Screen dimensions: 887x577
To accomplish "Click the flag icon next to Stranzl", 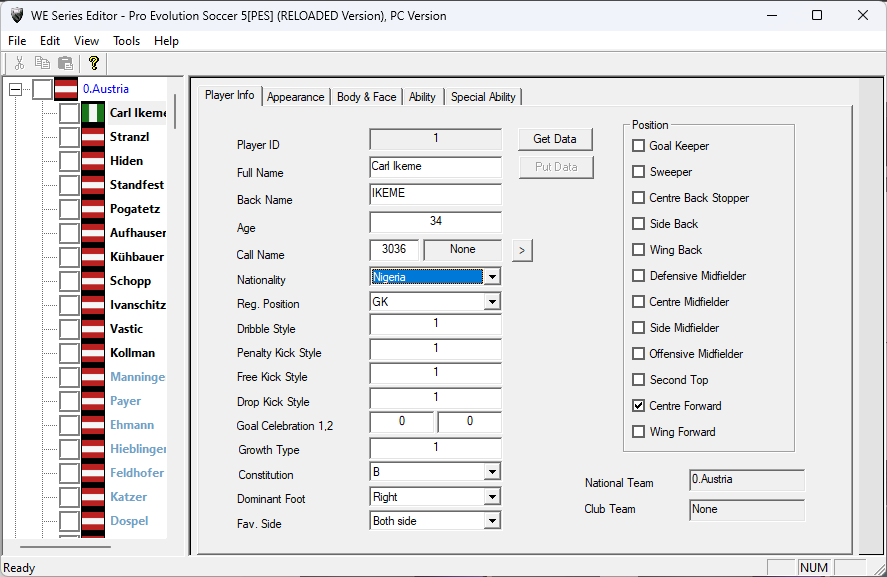I will (93, 137).
